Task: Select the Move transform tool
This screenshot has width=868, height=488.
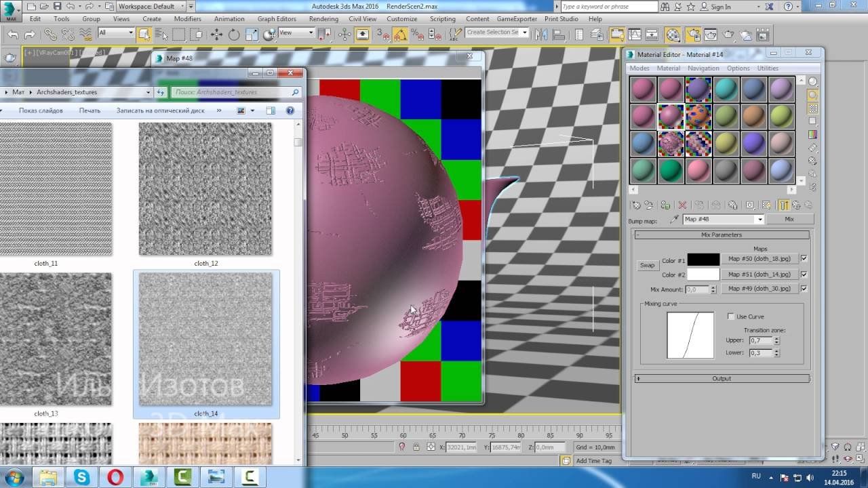Action: 216,35
